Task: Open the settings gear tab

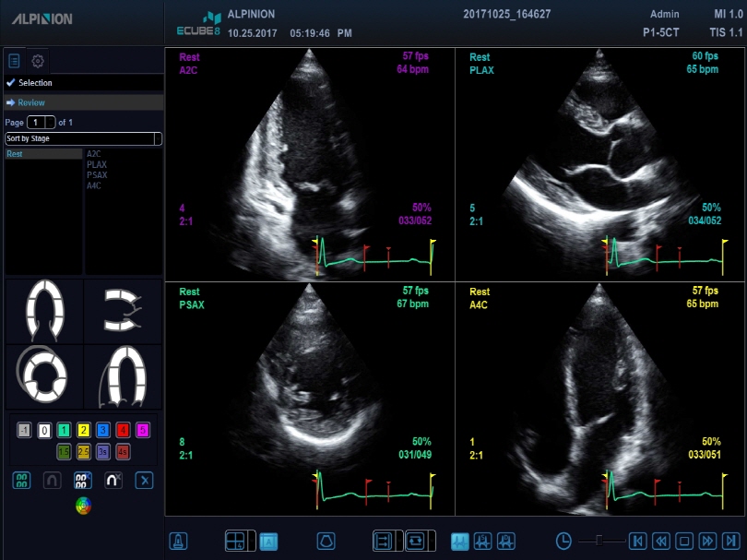Action: tap(38, 62)
